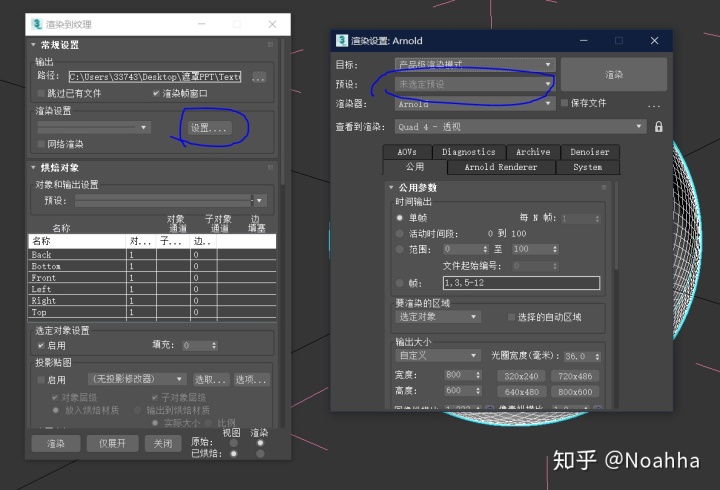Select the 原始 渲染 radio button
The height and width of the screenshot is (490, 720).
pos(260,443)
